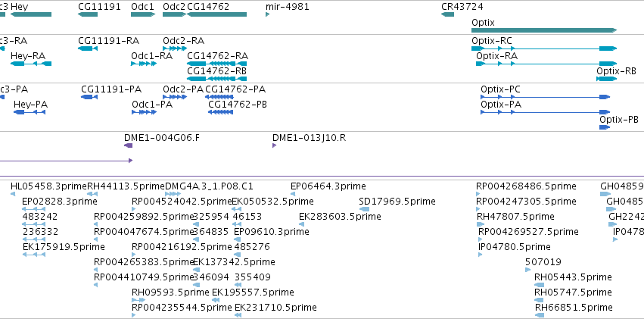Select the Optix-PA CDS feature

pos(546,112)
